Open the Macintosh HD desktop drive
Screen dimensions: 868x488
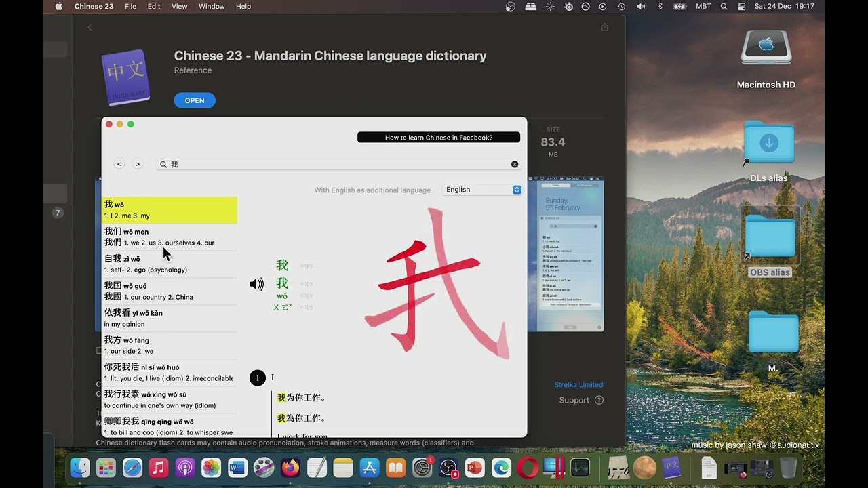(x=766, y=60)
